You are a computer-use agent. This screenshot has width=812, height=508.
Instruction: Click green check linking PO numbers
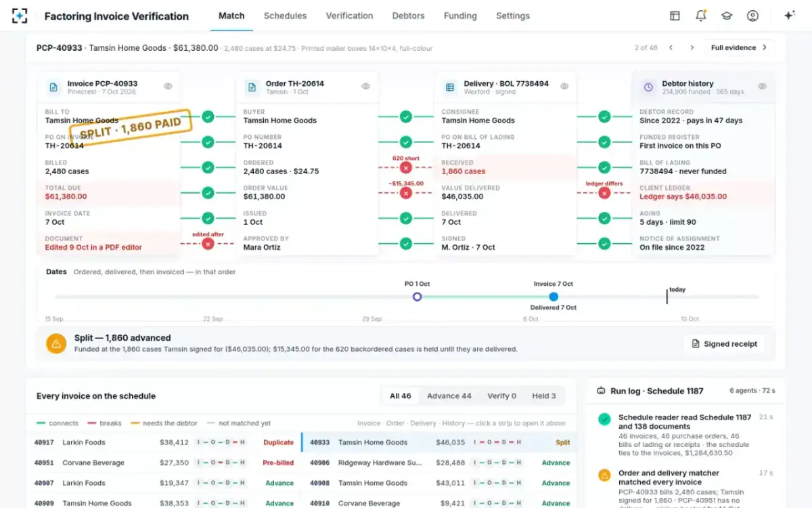(208, 142)
